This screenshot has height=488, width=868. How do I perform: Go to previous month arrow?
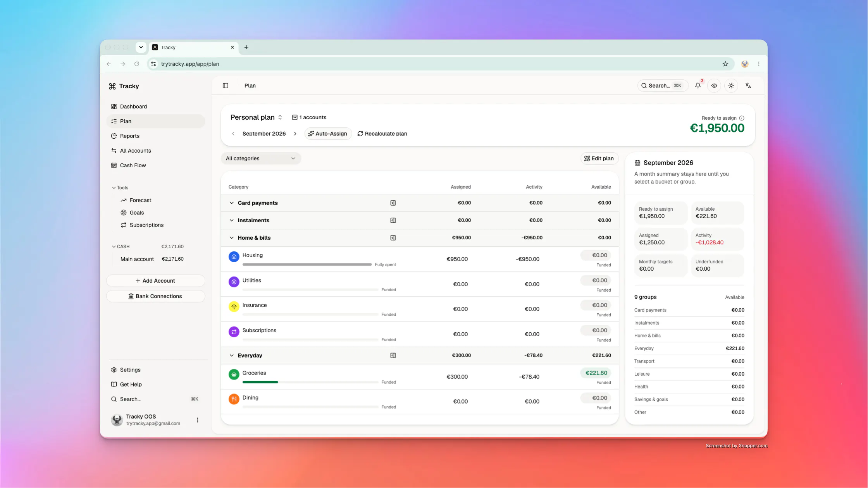click(x=233, y=134)
